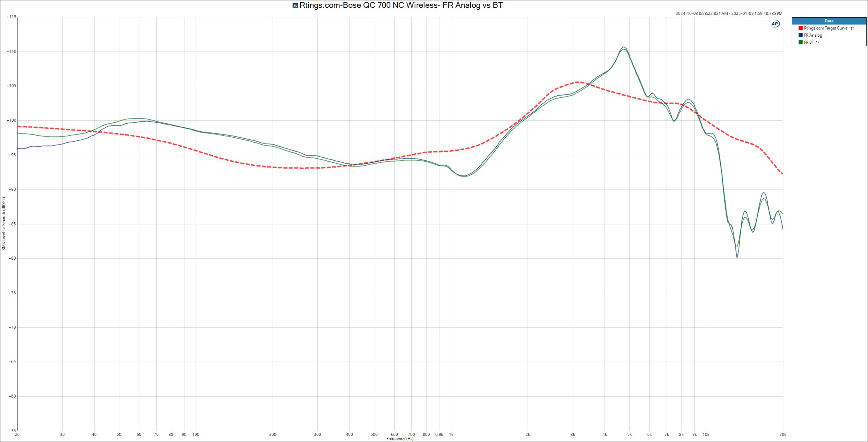Select the Rtings.com Target Curve legend label
This screenshot has height=442, width=868.
click(825, 28)
